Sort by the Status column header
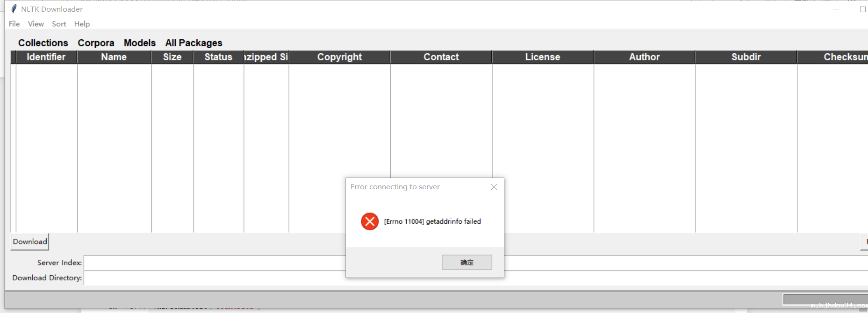The image size is (868, 313). [x=218, y=57]
